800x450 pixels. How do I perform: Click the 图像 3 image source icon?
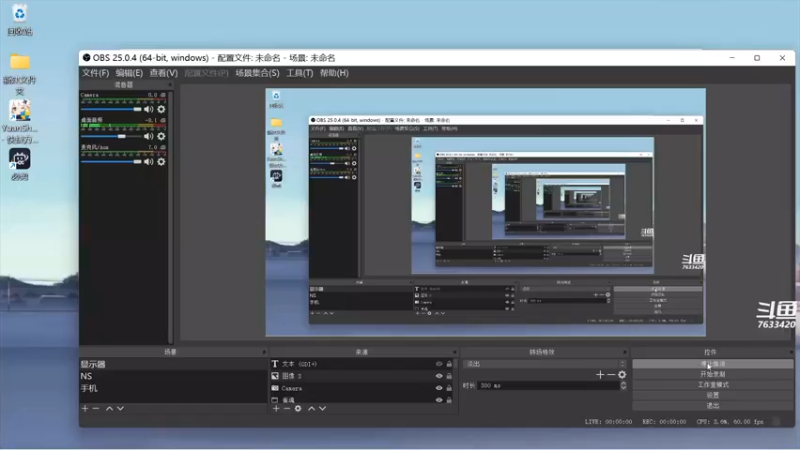coord(275,376)
